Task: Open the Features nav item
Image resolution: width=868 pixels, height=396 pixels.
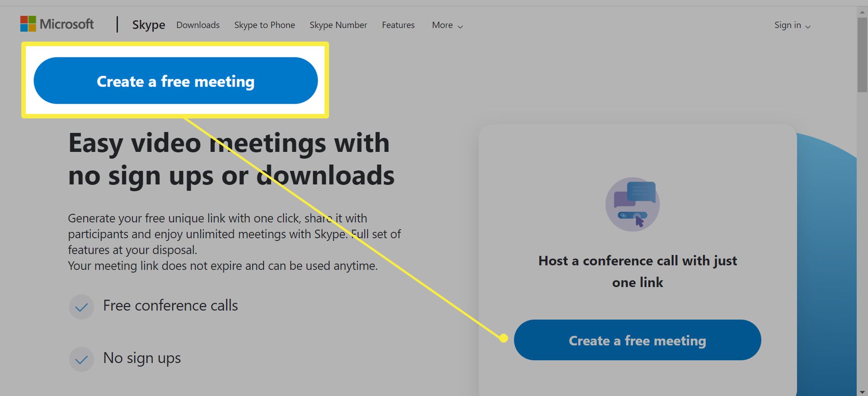Action: [x=398, y=25]
